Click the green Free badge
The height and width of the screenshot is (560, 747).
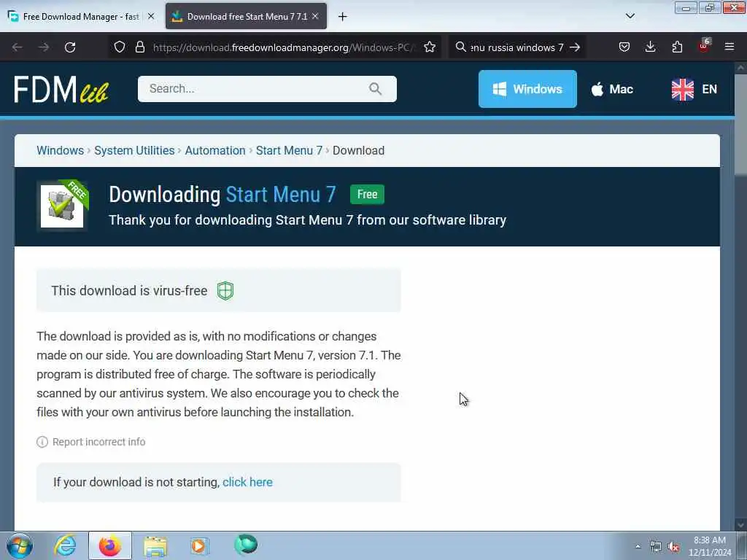(x=368, y=194)
